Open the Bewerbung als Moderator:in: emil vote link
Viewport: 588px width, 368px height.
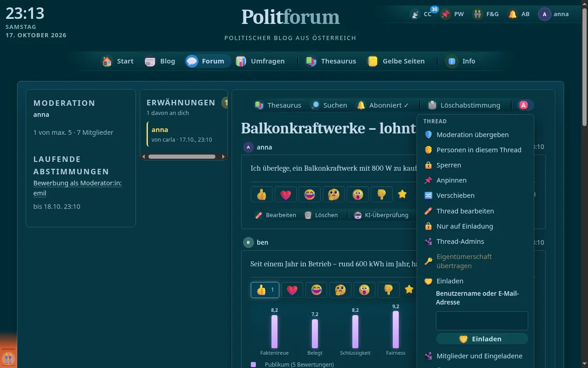(x=78, y=188)
